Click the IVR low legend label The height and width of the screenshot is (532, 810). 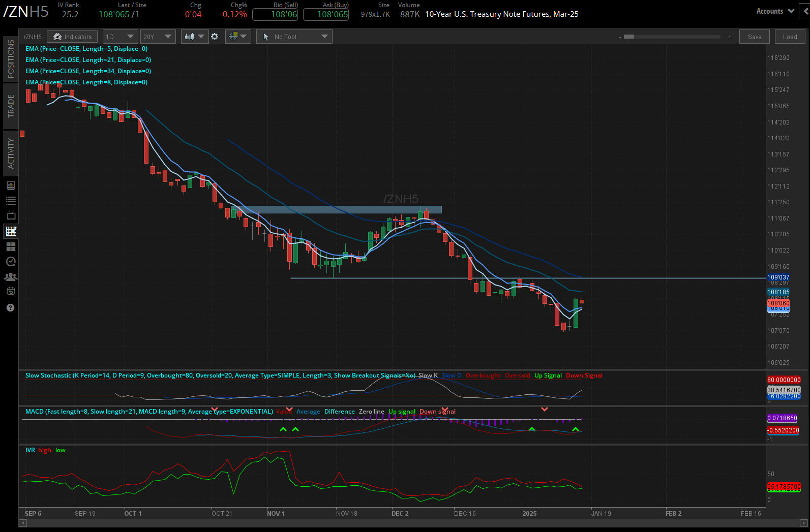tap(61, 450)
